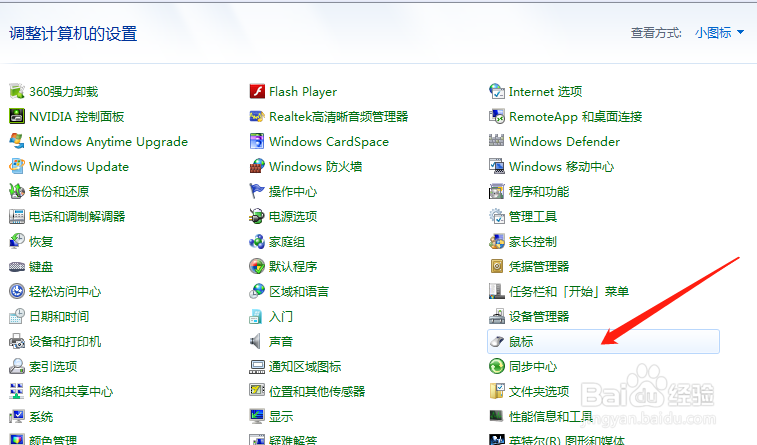757x445 pixels.
Task: Click the Realtek高清晰音频管理器 icon
Action: click(257, 116)
